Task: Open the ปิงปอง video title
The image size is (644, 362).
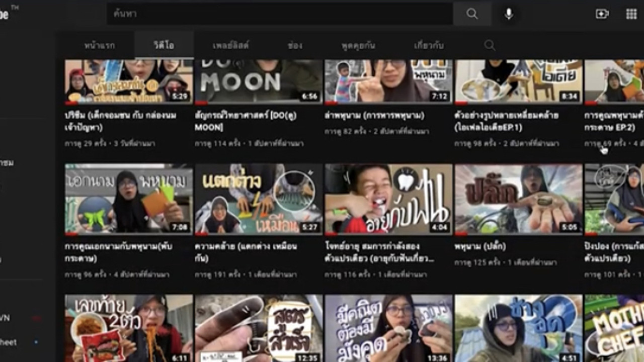Action: (x=614, y=252)
